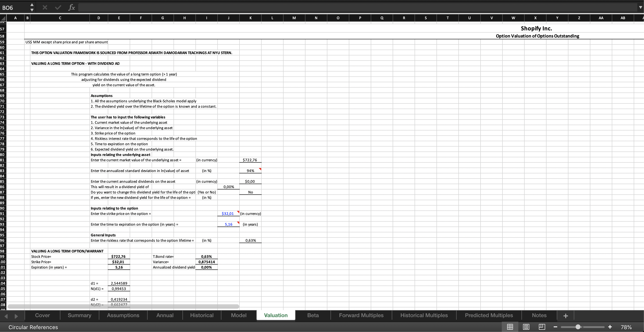The width and height of the screenshot is (644, 332).
Task: Expand the formula bar with arrow
Action: coord(640,8)
